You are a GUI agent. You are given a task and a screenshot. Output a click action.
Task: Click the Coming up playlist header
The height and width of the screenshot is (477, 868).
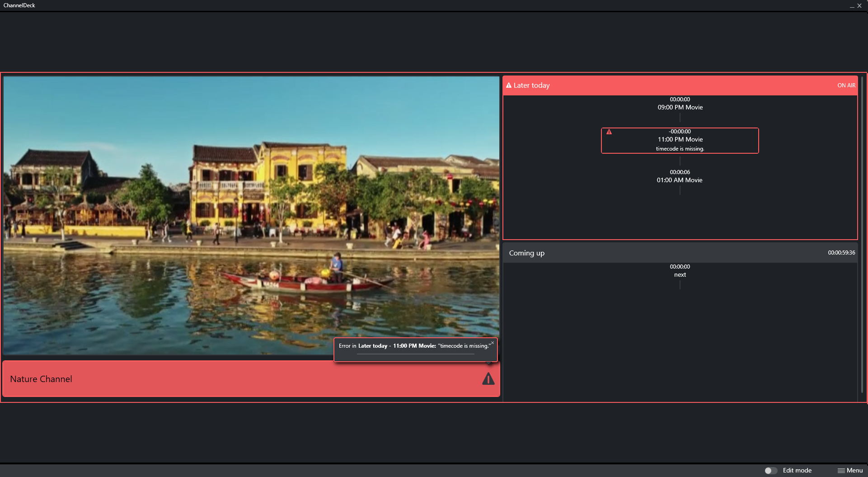527,253
